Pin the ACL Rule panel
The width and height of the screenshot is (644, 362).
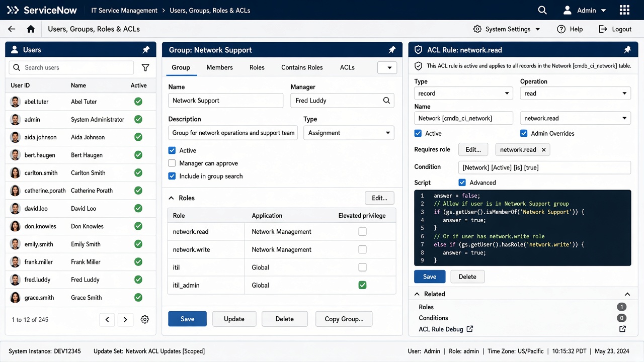pos(627,50)
